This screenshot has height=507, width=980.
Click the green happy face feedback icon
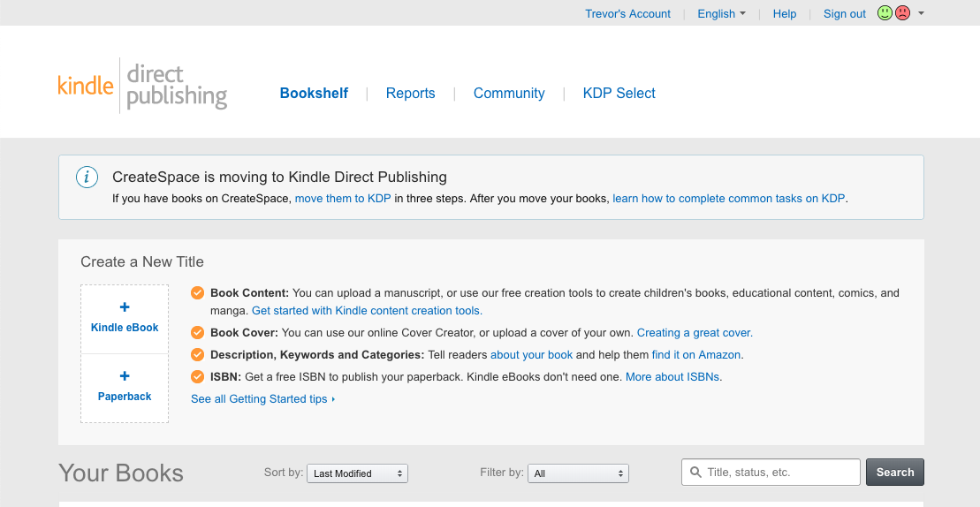tap(885, 13)
